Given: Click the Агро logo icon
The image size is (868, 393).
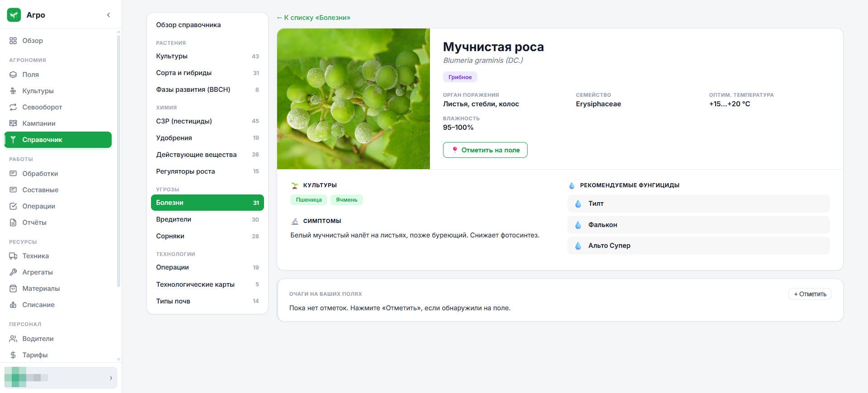Looking at the screenshot, I should pyautogui.click(x=14, y=15).
